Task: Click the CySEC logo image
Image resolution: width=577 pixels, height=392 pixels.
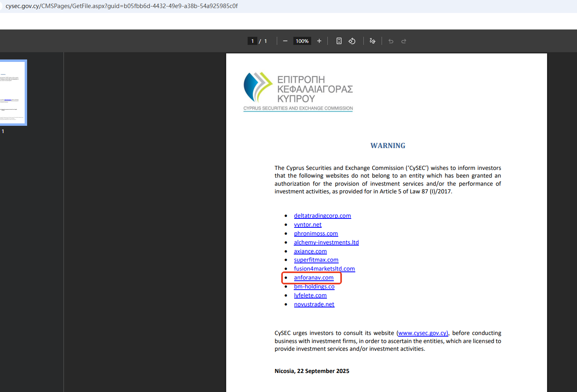Action: pos(298,91)
